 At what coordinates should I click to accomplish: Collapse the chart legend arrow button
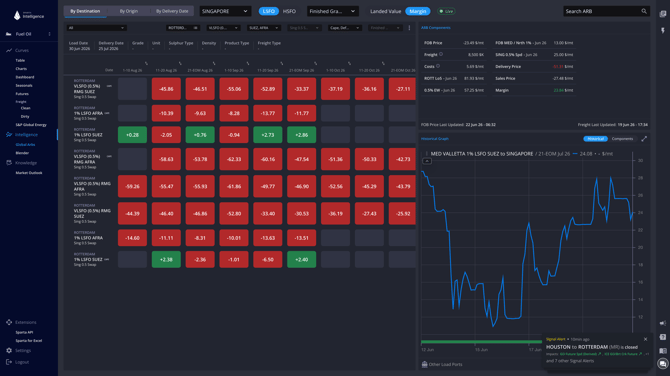tap(427, 161)
